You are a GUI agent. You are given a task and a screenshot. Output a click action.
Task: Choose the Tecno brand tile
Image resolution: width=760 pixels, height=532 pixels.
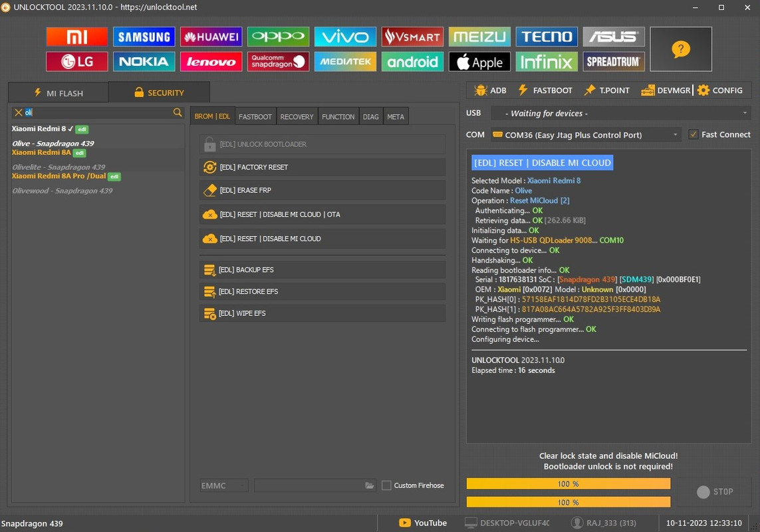click(547, 37)
